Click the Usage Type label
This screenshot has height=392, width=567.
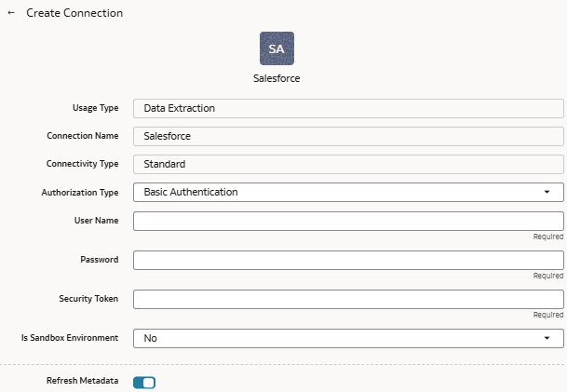point(96,108)
